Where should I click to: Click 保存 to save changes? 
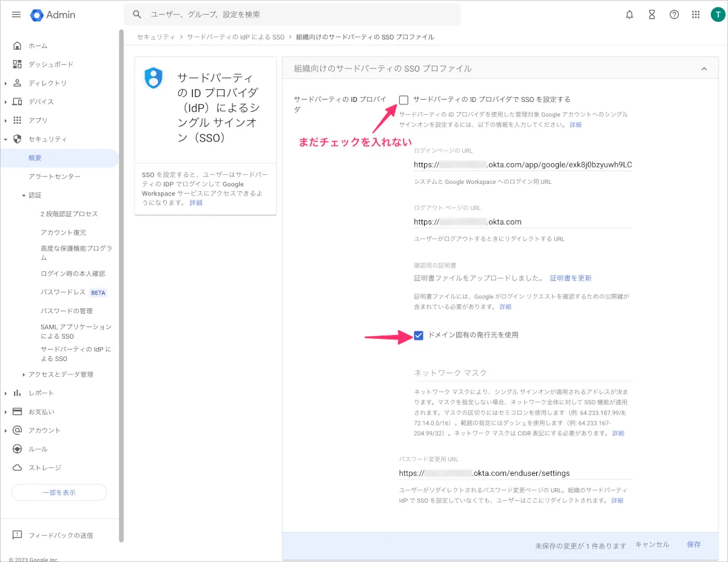(693, 544)
